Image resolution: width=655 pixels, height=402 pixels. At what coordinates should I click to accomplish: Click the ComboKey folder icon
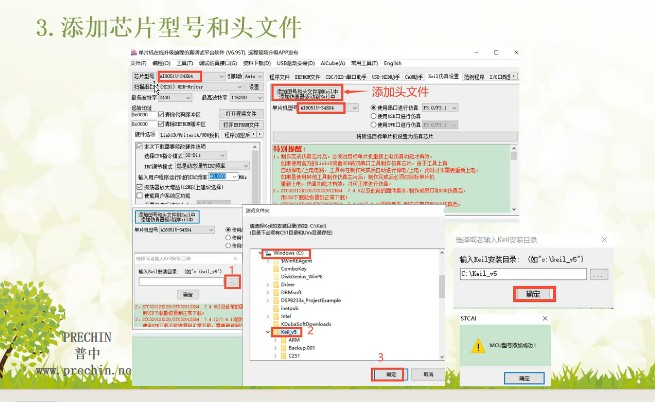coord(276,269)
